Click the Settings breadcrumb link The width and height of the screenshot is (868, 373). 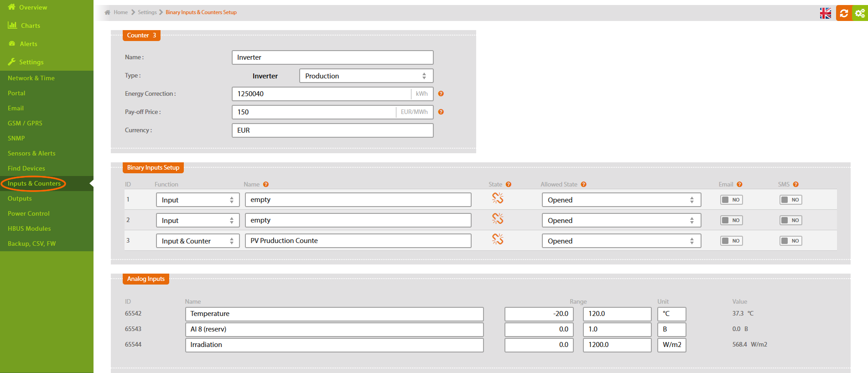(147, 13)
